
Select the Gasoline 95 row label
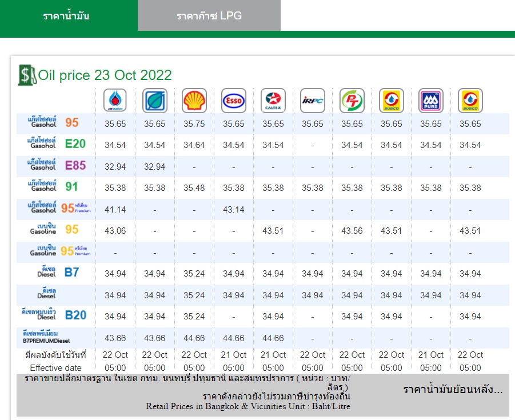click(54, 229)
